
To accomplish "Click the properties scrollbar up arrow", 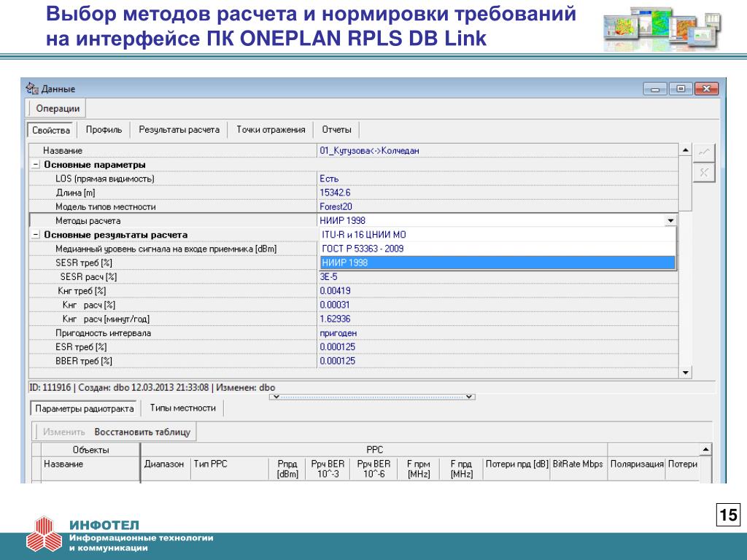I will 685,150.
